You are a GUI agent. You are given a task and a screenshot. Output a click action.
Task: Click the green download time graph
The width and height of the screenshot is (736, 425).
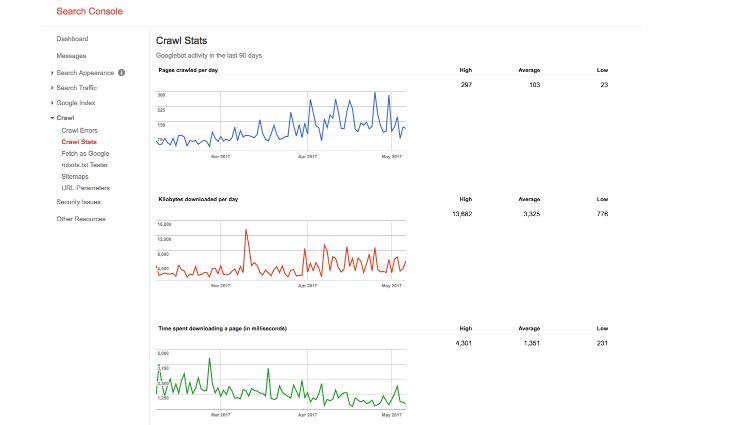[281, 380]
